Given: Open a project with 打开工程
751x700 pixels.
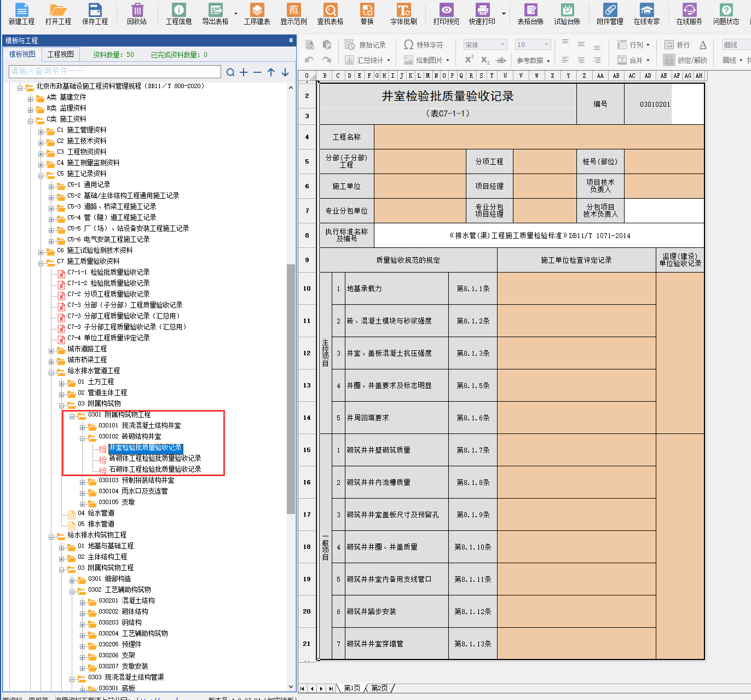Looking at the screenshot, I should click(x=58, y=14).
